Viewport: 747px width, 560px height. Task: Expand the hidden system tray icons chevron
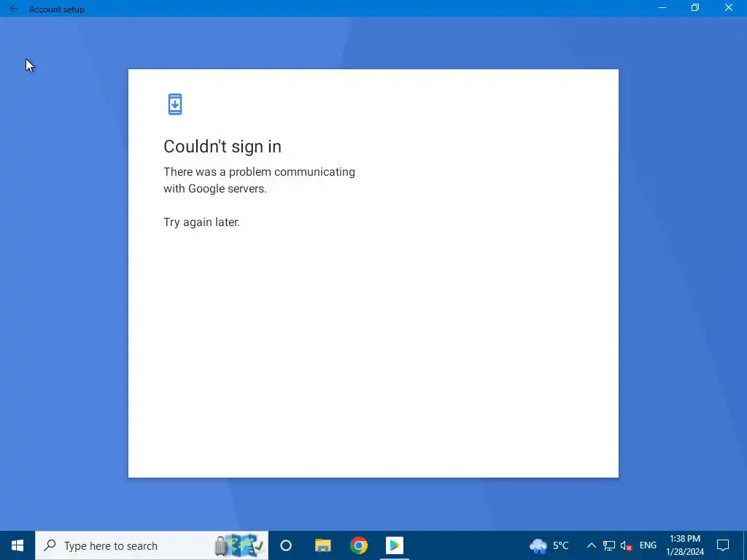(x=591, y=545)
